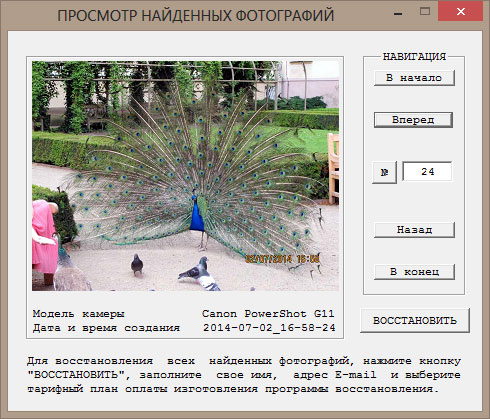
Task: Go back with the "Назад" button
Action: pyautogui.click(x=414, y=230)
